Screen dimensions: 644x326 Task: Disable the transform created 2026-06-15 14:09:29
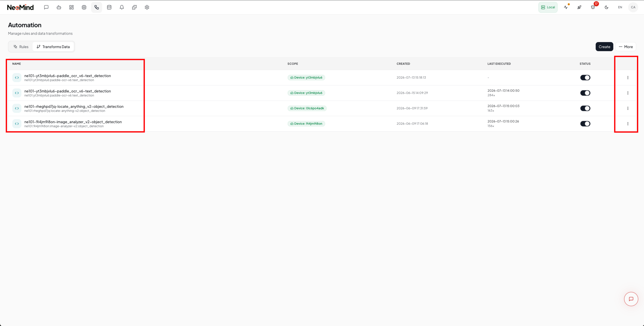point(585,93)
